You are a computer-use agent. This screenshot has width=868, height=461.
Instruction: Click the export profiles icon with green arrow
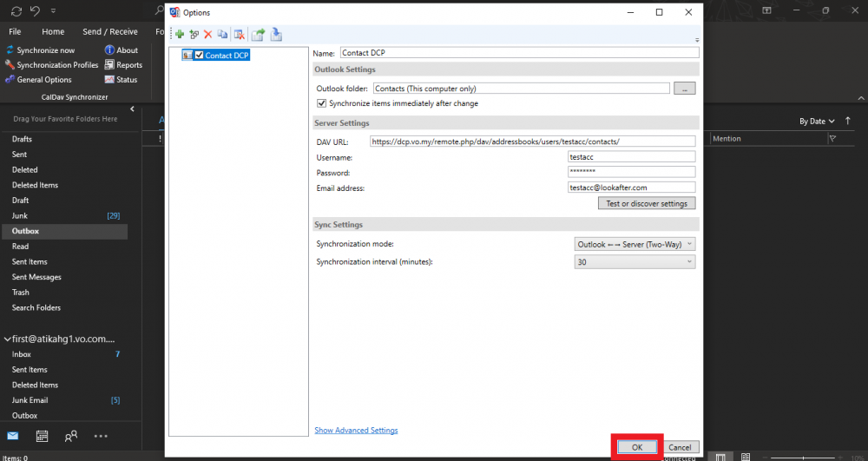pyautogui.click(x=258, y=35)
